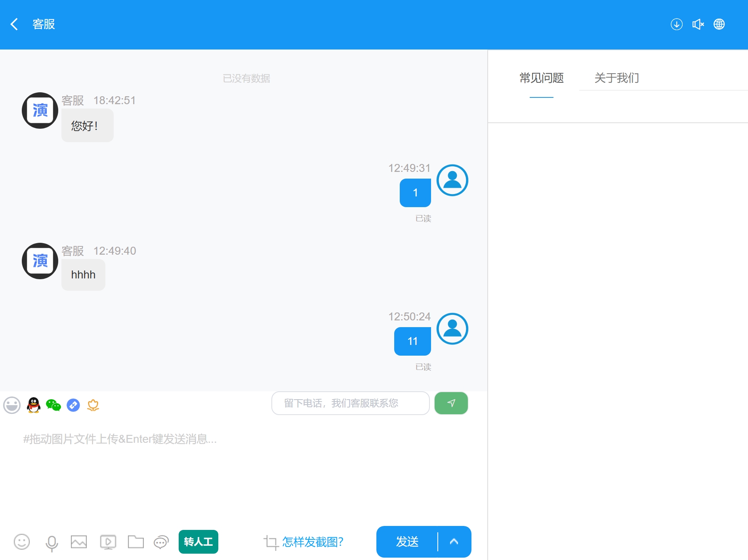
Task: Click the QQ penguin icon
Action: click(34, 405)
